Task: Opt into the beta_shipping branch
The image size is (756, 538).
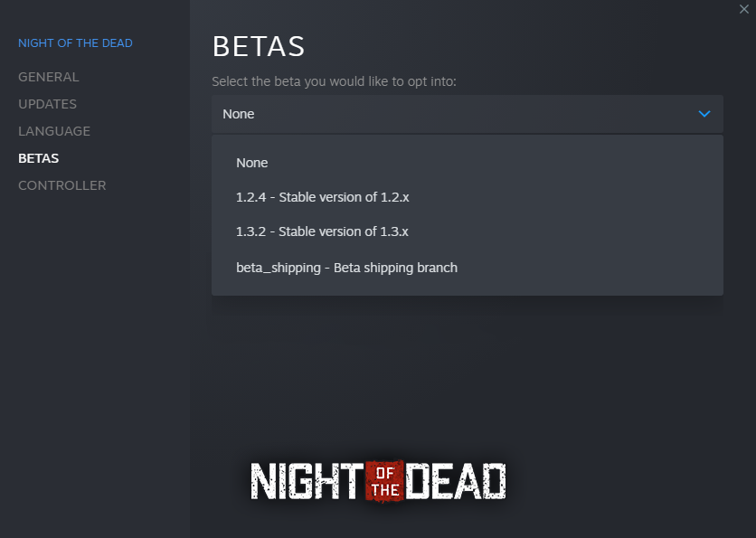Action: pyautogui.click(x=346, y=268)
